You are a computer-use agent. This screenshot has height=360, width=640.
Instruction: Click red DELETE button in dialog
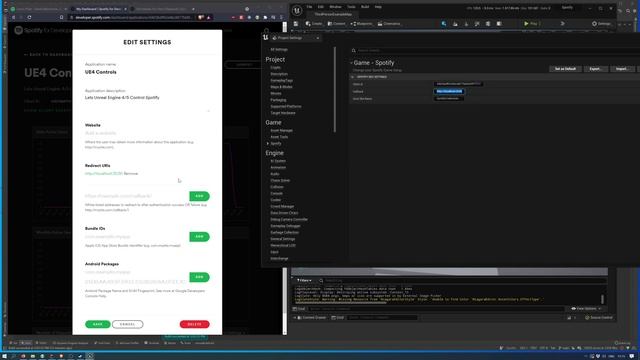194,324
